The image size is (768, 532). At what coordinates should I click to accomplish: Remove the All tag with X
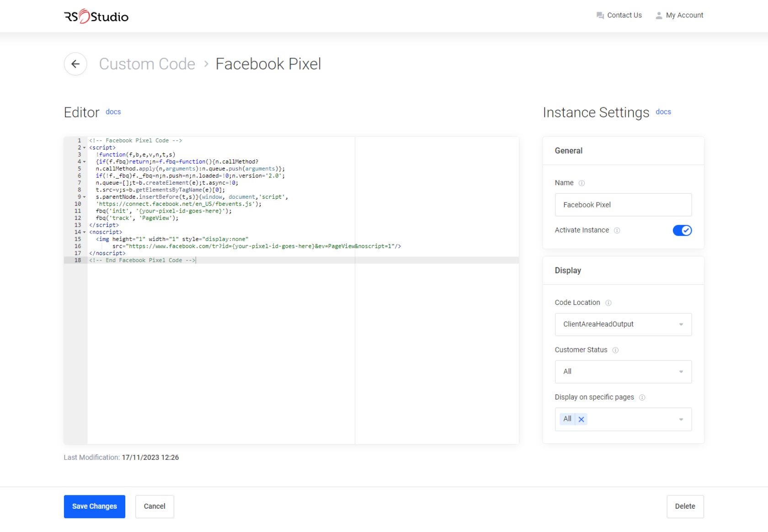tap(581, 419)
